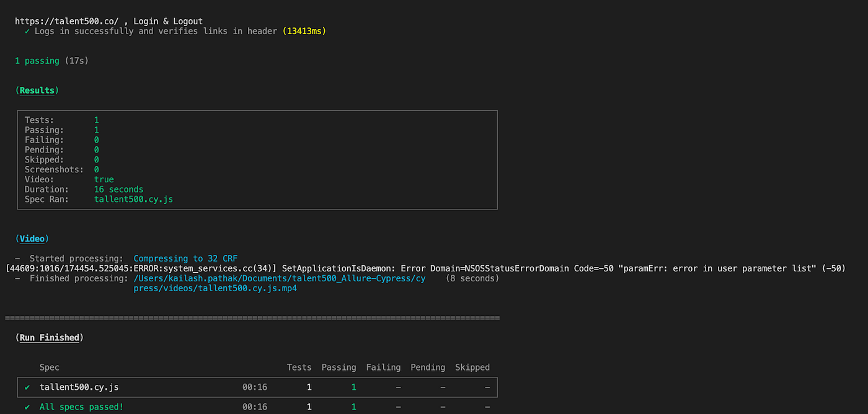Click the 'Skipped:' label in results box
Image resolution: width=868 pixels, height=414 pixels.
(x=44, y=160)
